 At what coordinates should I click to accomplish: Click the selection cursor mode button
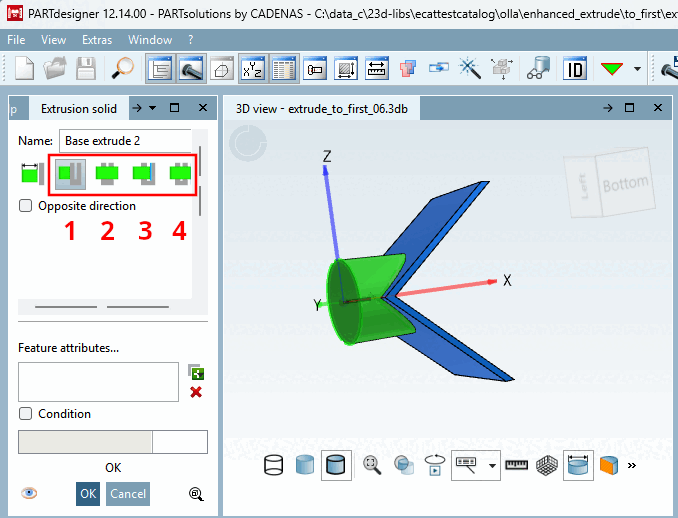(x=467, y=465)
